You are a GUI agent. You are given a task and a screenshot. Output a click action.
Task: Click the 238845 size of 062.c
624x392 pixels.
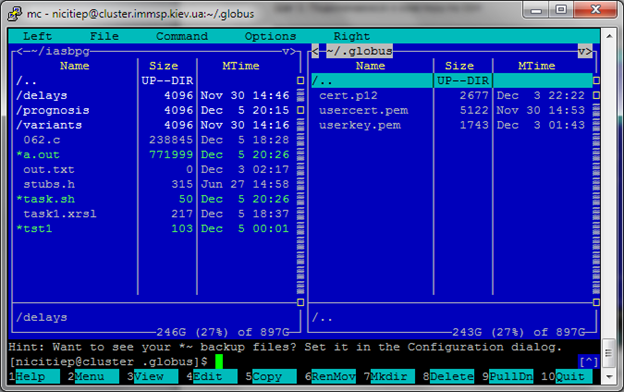pos(171,140)
